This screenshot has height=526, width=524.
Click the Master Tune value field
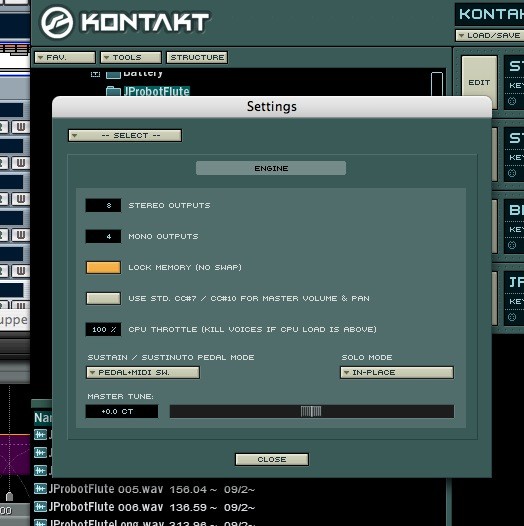click(122, 411)
